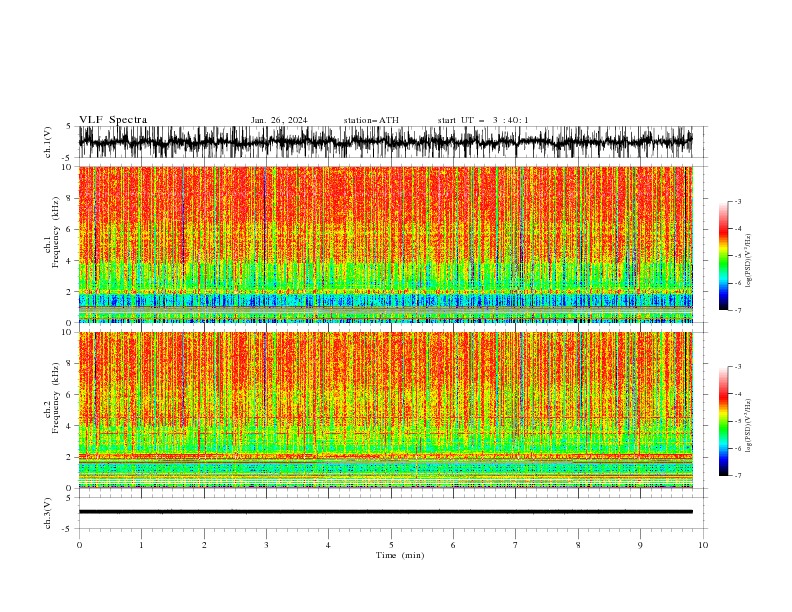The image size is (792, 612).
Task: Click the ch.1 waveform trace plot
Action: 385,142
